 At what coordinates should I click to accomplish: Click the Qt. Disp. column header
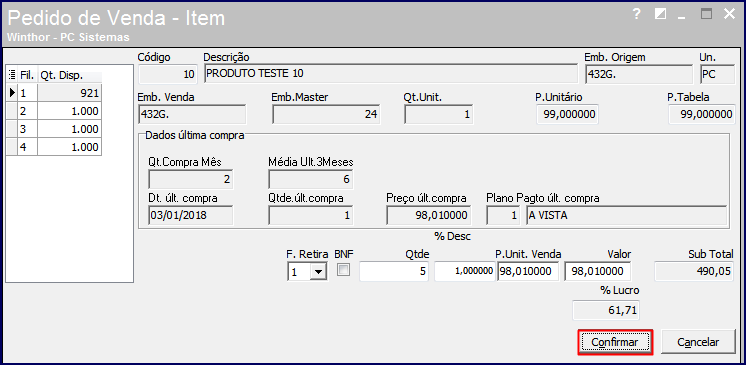(x=69, y=75)
